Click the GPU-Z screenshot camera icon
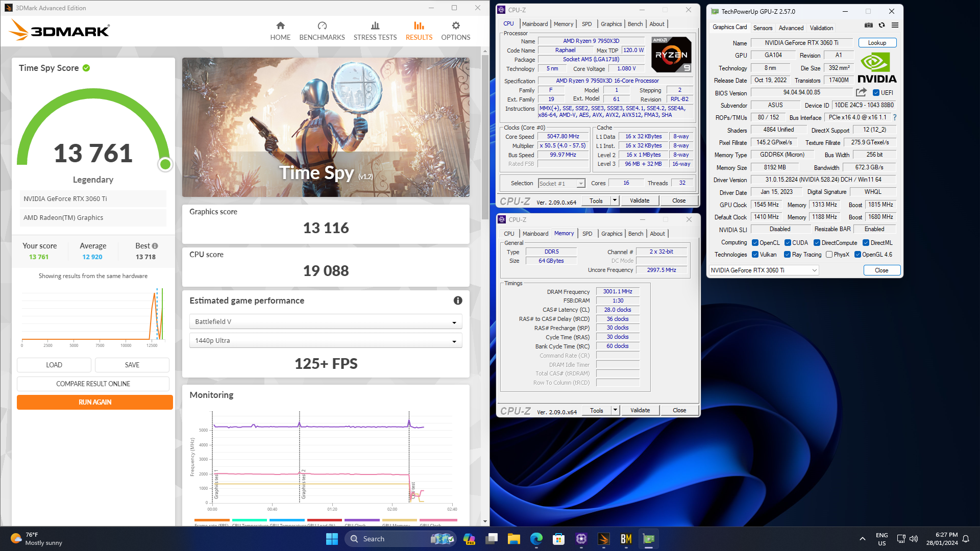Screen dimensions: 980x551 click(x=869, y=25)
